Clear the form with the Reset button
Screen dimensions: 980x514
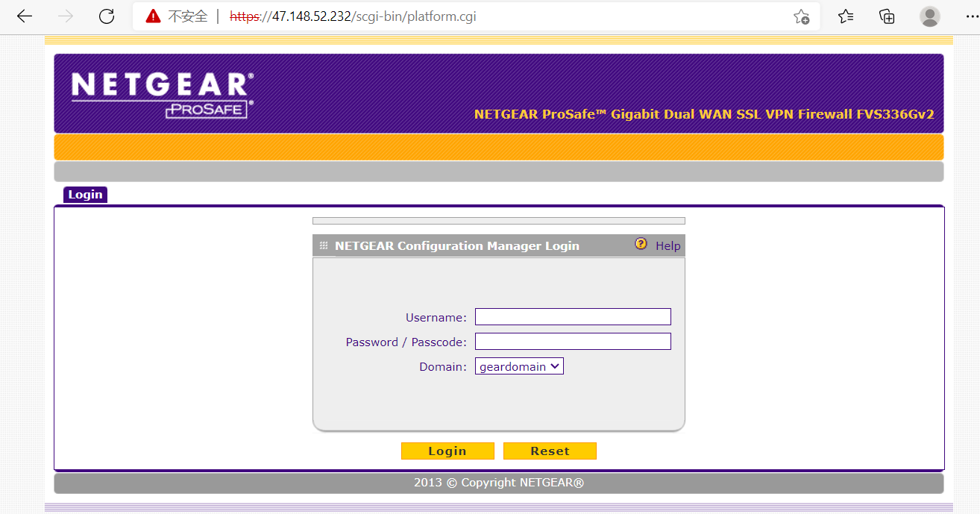click(x=550, y=451)
